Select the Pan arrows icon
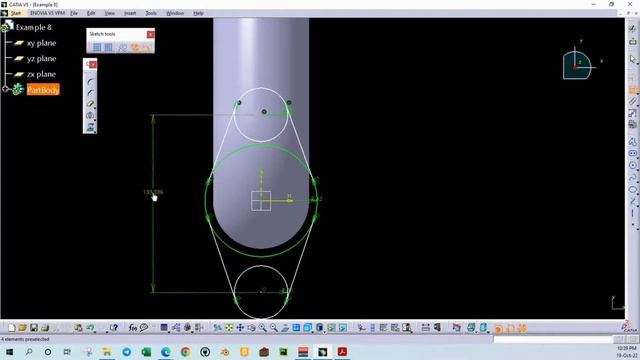Viewport: 640px width, 360px height. click(x=240, y=328)
